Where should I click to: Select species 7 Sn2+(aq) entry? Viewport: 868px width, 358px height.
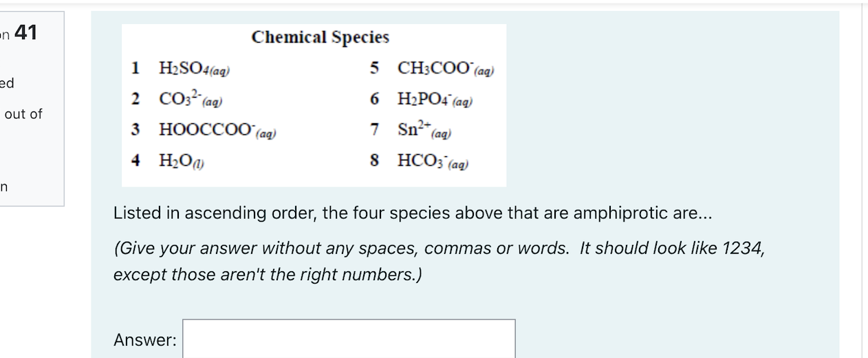410,129
